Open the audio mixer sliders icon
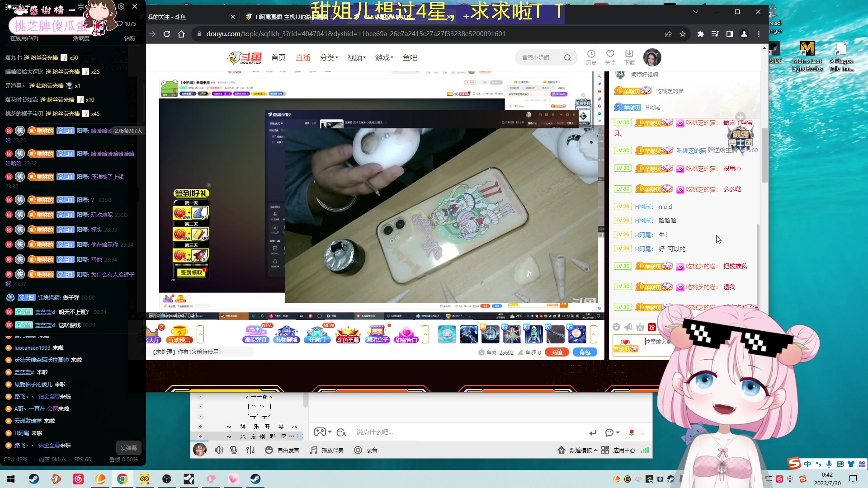 click(x=250, y=450)
